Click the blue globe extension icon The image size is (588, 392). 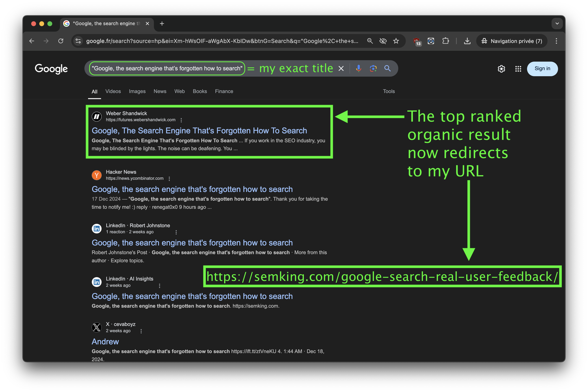[x=431, y=41]
